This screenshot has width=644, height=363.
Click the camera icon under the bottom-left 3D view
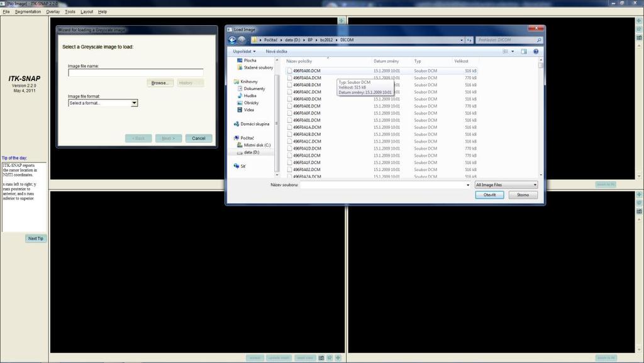pos(321,358)
